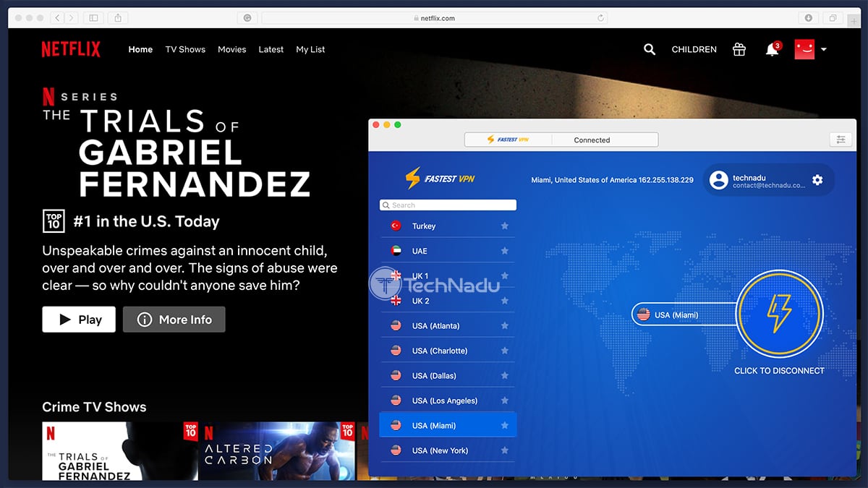
Task: Click Safari share icon
Action: click(119, 17)
